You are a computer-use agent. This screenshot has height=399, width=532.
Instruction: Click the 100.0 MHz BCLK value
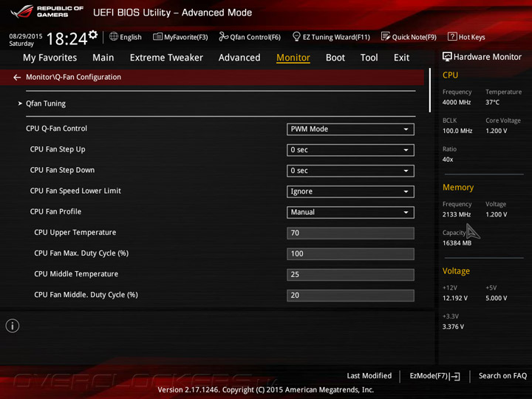pos(457,131)
